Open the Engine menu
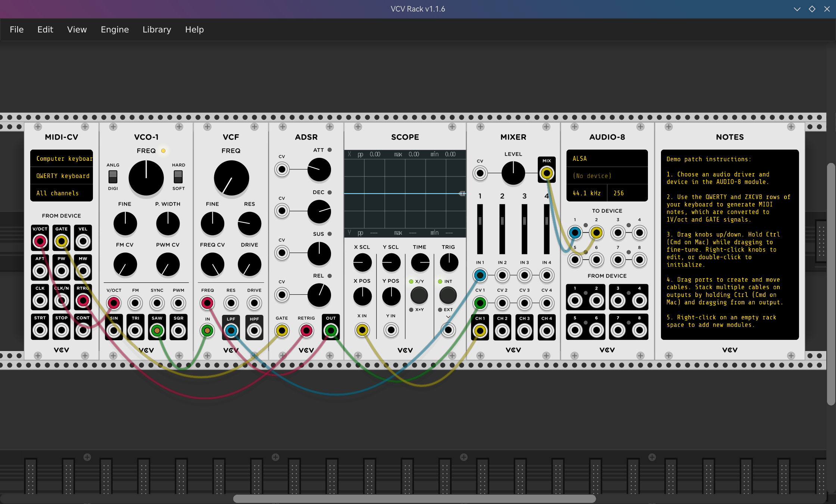Screen dimensions: 836x504 click(x=115, y=29)
